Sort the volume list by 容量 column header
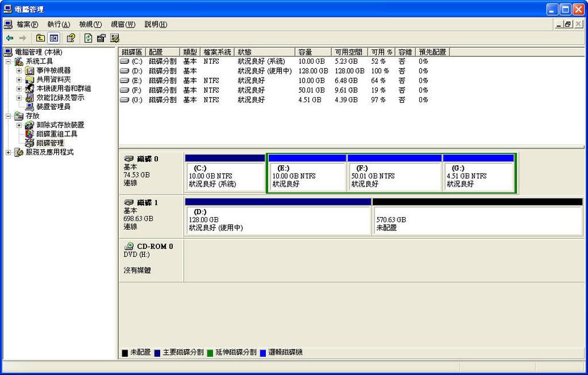 pyautogui.click(x=313, y=52)
